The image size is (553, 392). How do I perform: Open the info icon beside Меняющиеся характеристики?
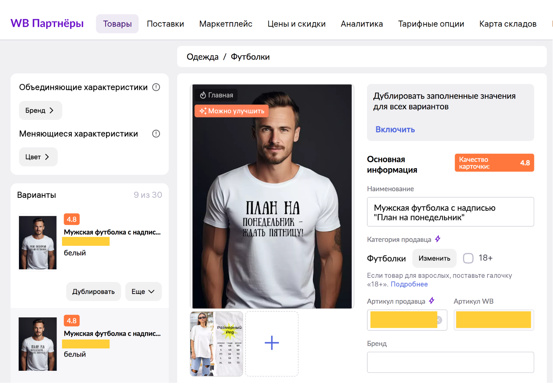(155, 134)
